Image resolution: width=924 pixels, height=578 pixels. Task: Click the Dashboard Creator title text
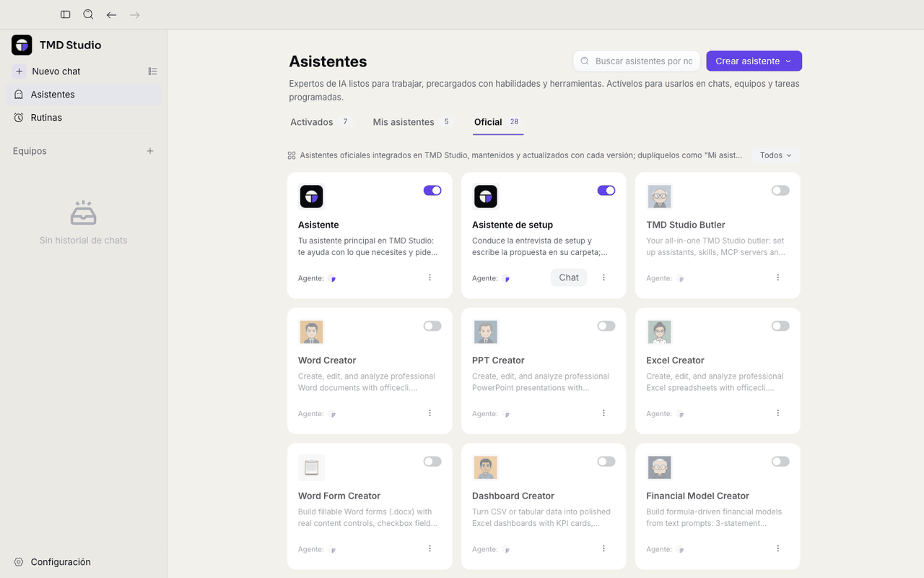coord(513,496)
